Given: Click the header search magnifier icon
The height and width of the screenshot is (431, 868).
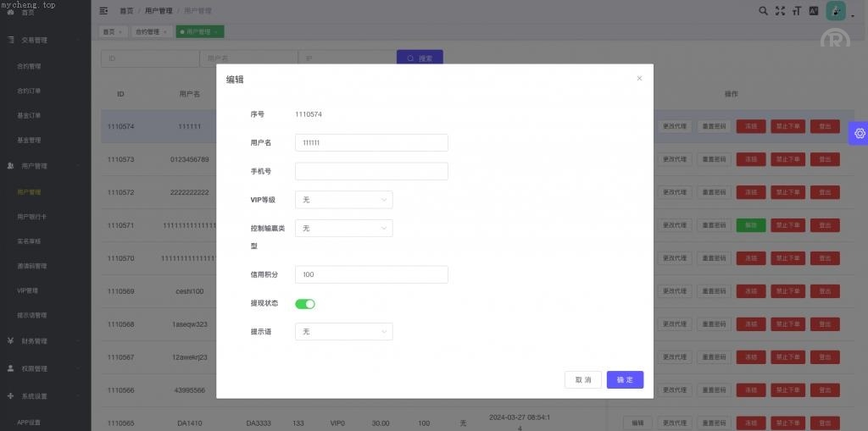Looking at the screenshot, I should pos(763,11).
